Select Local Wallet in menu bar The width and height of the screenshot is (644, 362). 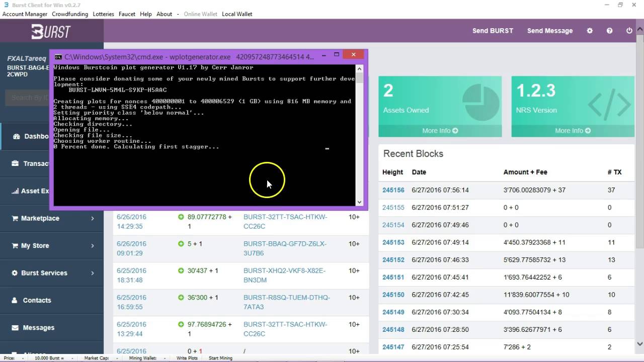point(237,14)
